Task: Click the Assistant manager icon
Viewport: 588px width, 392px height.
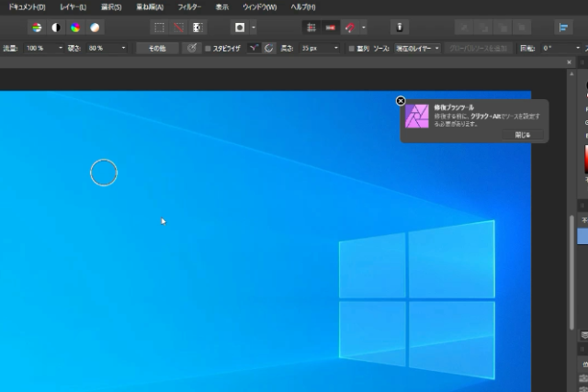Action: click(400, 28)
